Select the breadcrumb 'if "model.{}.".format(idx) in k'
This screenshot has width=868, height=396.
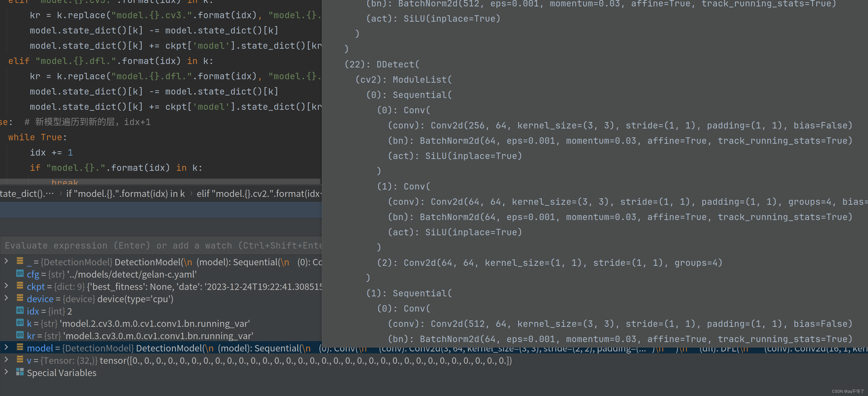[x=125, y=194]
